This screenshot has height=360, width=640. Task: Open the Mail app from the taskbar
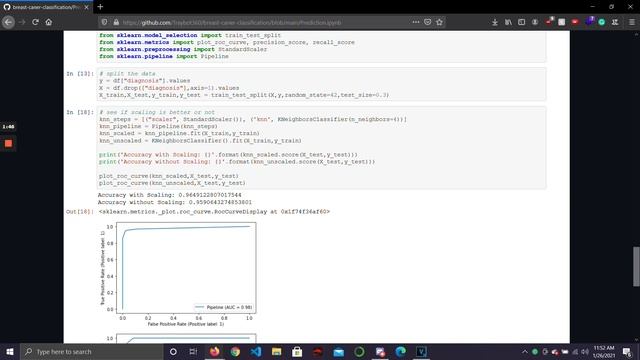pos(338,352)
